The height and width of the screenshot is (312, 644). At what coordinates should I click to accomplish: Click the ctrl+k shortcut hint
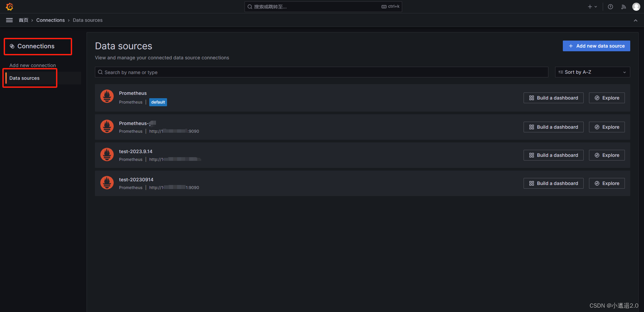click(390, 6)
